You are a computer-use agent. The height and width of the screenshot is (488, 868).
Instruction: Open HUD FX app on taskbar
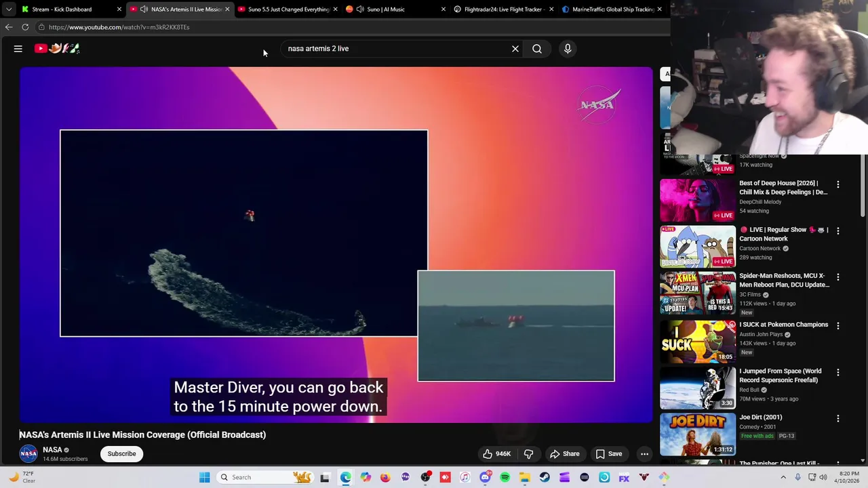point(624,478)
